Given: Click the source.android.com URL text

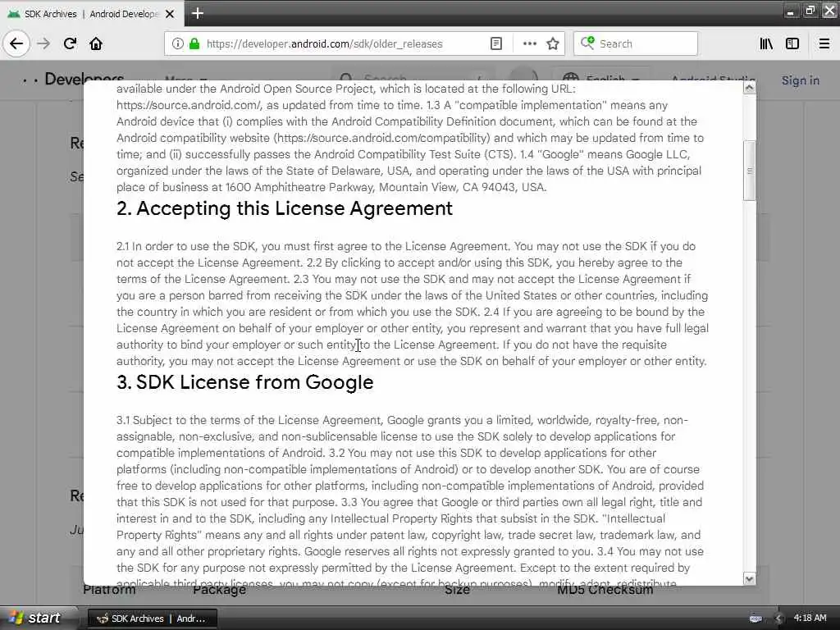Looking at the screenshot, I should [189, 105].
